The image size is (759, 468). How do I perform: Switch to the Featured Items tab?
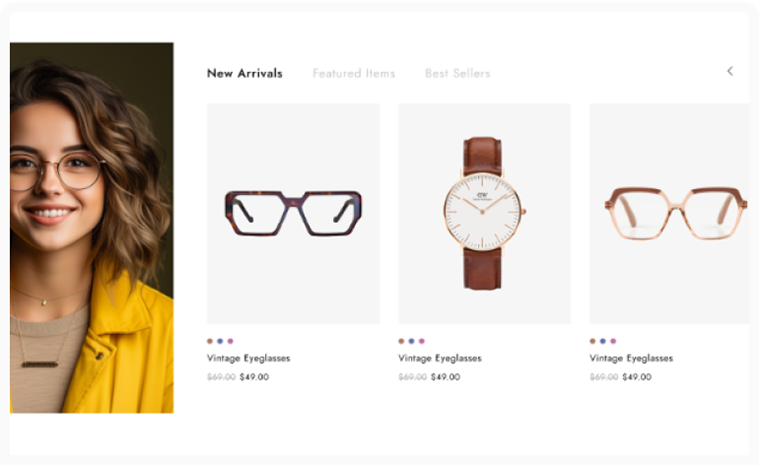354,74
